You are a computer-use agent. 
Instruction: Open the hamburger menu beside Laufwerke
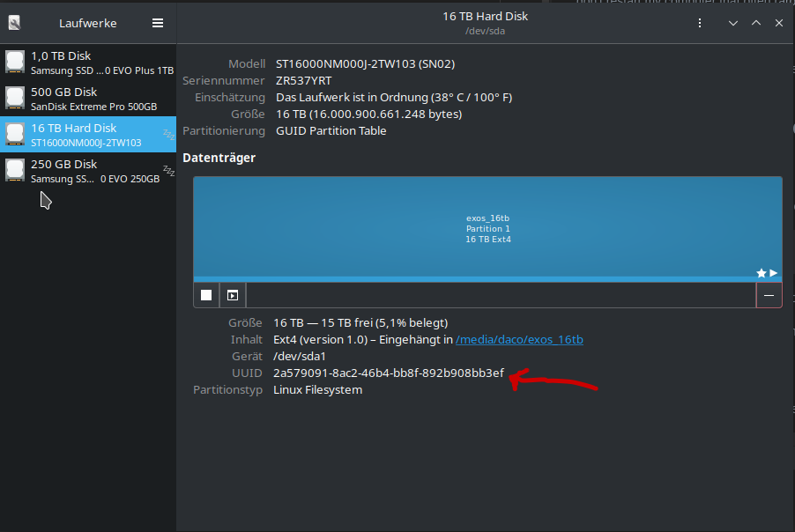point(157,22)
